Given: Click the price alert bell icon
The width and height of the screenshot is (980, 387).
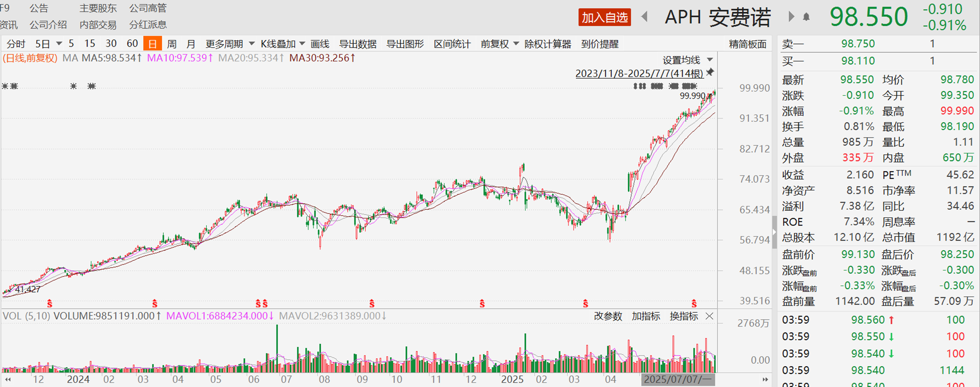Looking at the screenshot, I should pyautogui.click(x=806, y=17).
